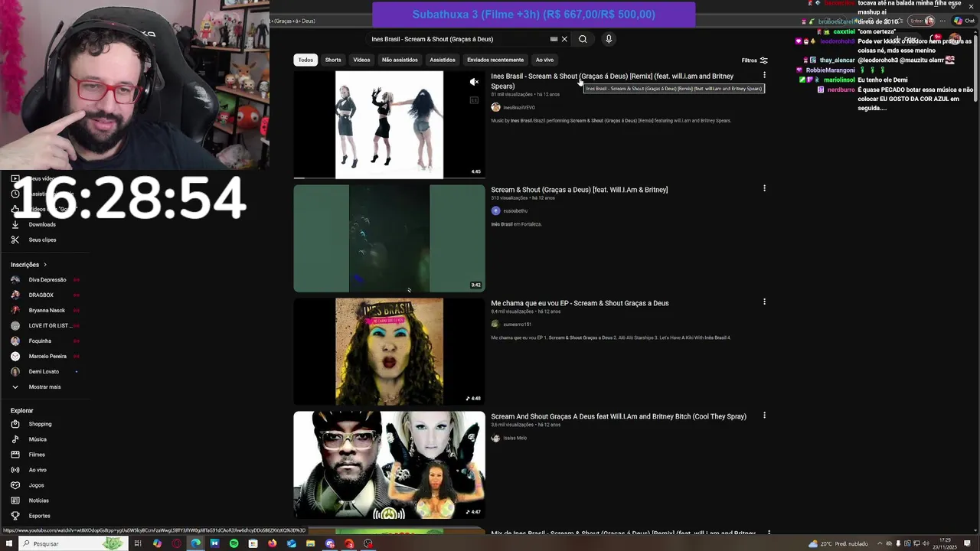
Task: Play the Ines Brasil face thumbnail
Action: click(389, 351)
